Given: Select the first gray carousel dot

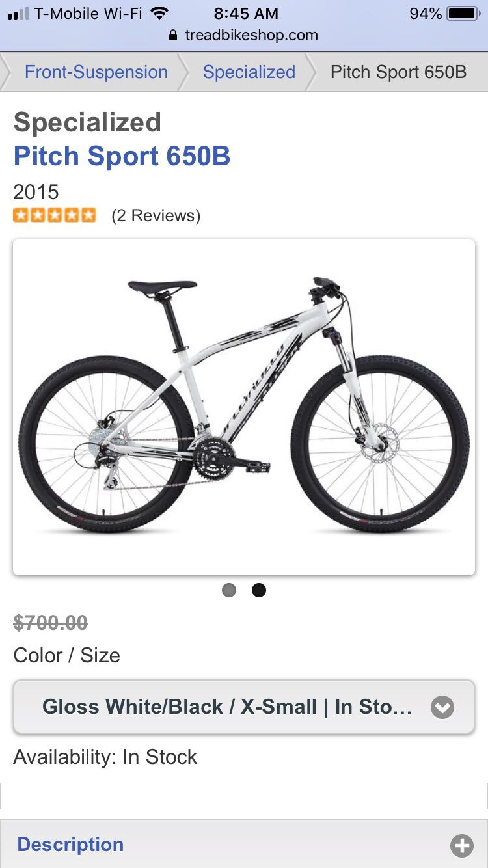Looking at the screenshot, I should pyautogui.click(x=229, y=590).
